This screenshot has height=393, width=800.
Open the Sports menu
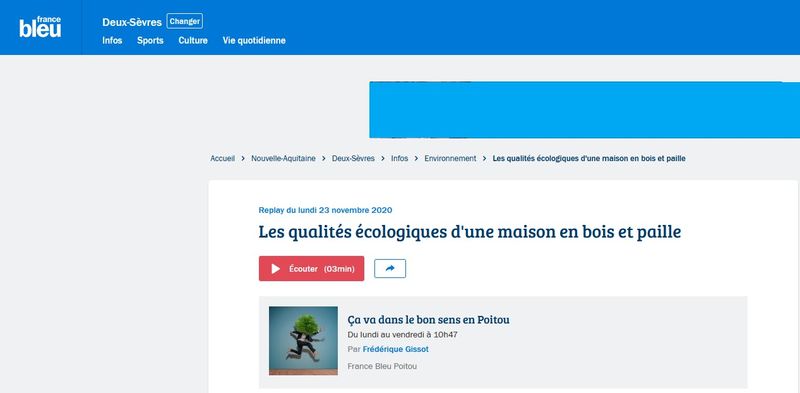pyautogui.click(x=150, y=40)
